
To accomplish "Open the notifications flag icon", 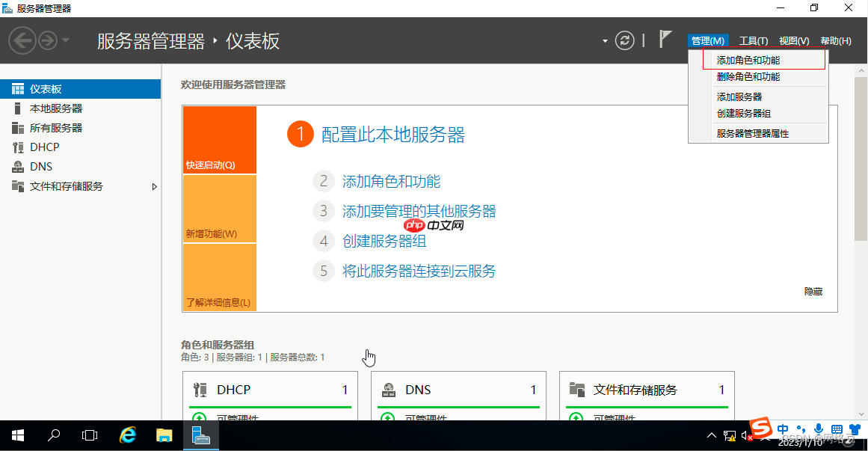I will (665, 39).
